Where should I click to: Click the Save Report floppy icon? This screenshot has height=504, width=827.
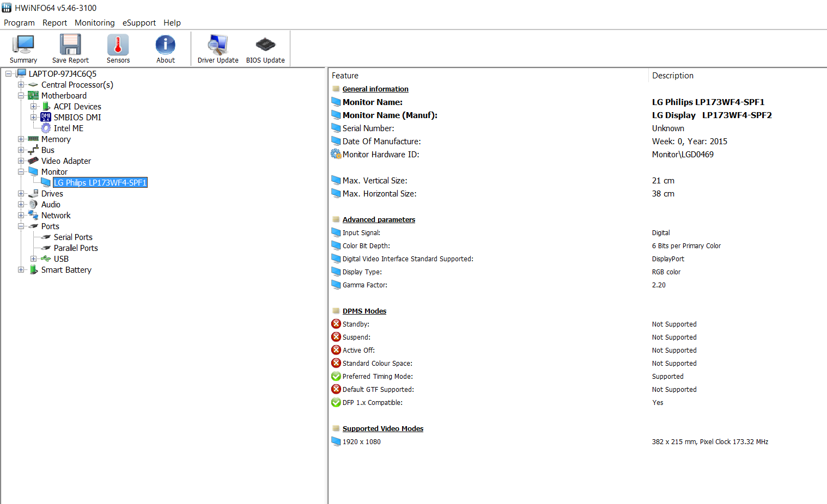(70, 45)
